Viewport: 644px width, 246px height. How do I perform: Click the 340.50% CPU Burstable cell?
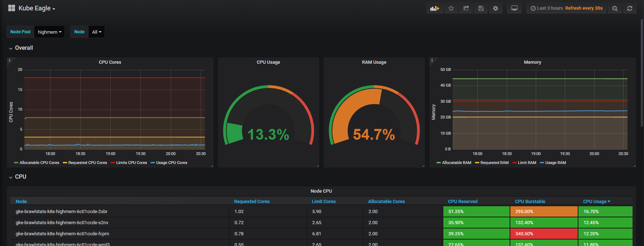click(x=544, y=234)
